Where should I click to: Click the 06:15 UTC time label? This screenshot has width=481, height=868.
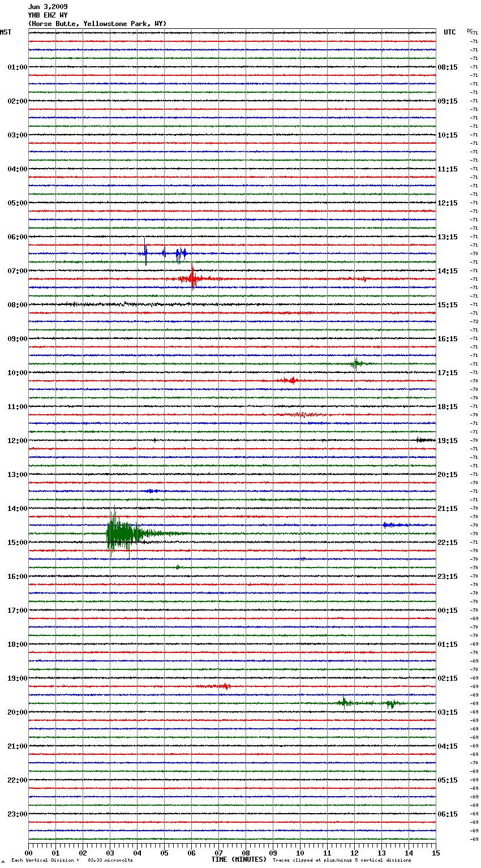pos(448,814)
